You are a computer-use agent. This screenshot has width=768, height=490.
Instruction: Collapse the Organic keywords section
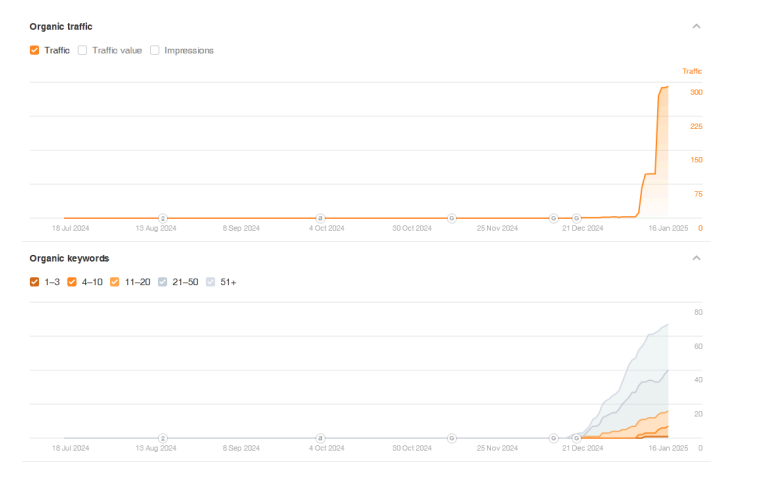(696, 258)
